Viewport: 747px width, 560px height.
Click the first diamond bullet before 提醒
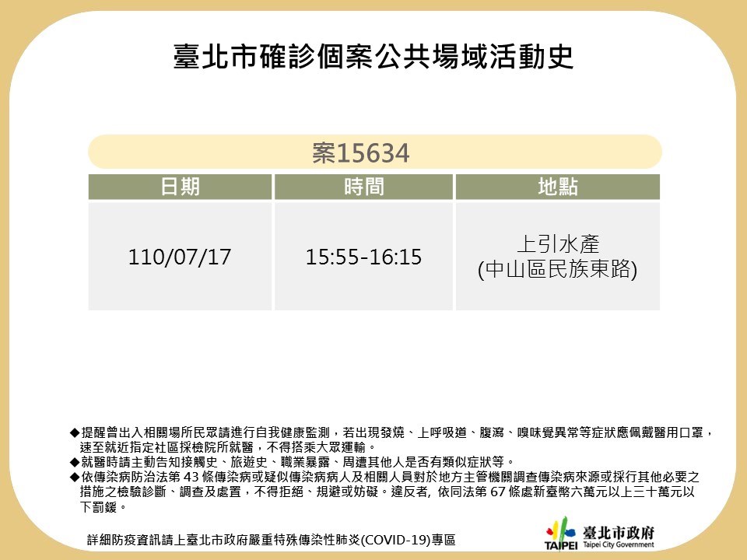[74, 432]
